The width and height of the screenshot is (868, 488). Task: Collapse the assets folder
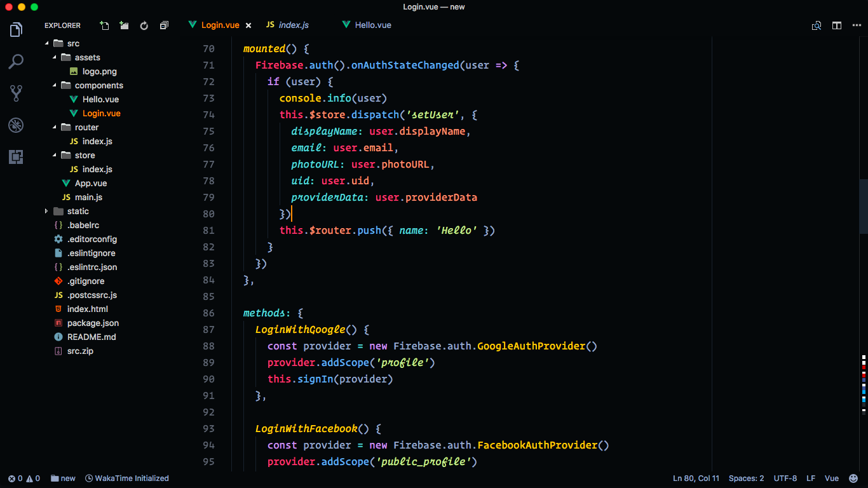click(x=54, y=57)
